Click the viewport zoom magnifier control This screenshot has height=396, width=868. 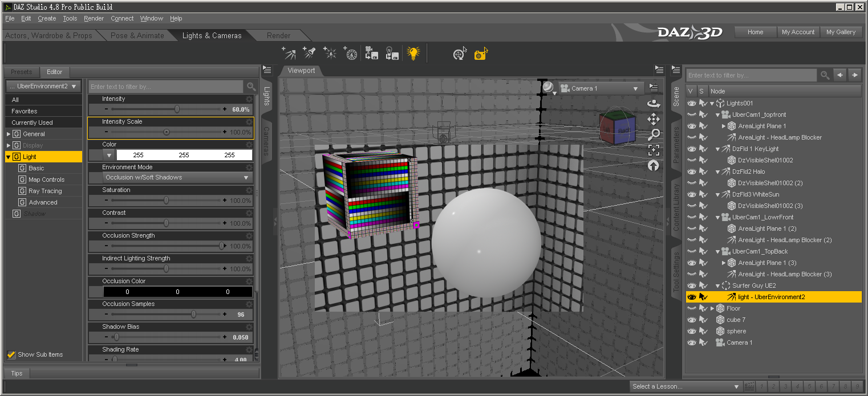(x=654, y=134)
